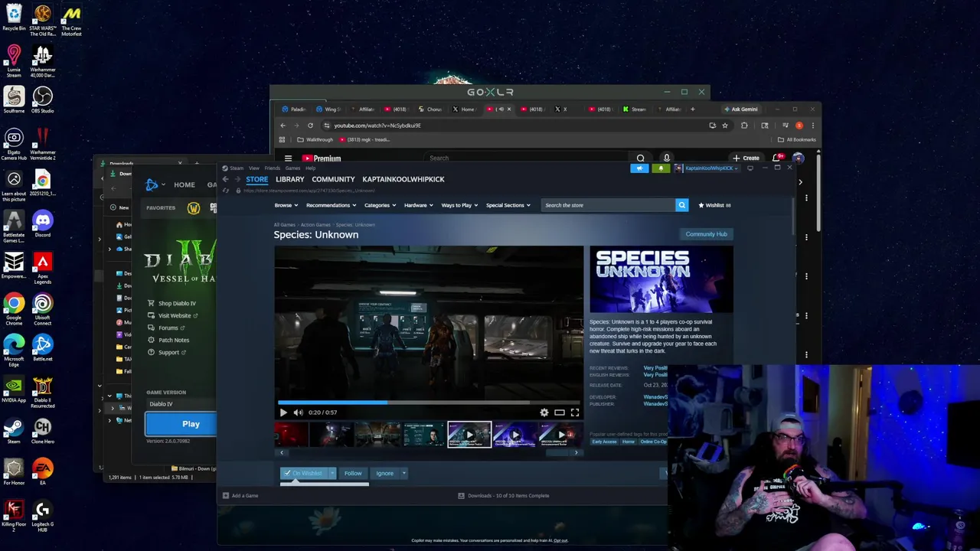980x551 pixels.
Task: Open Community Hub for Species: Unknown
Action: pos(706,234)
